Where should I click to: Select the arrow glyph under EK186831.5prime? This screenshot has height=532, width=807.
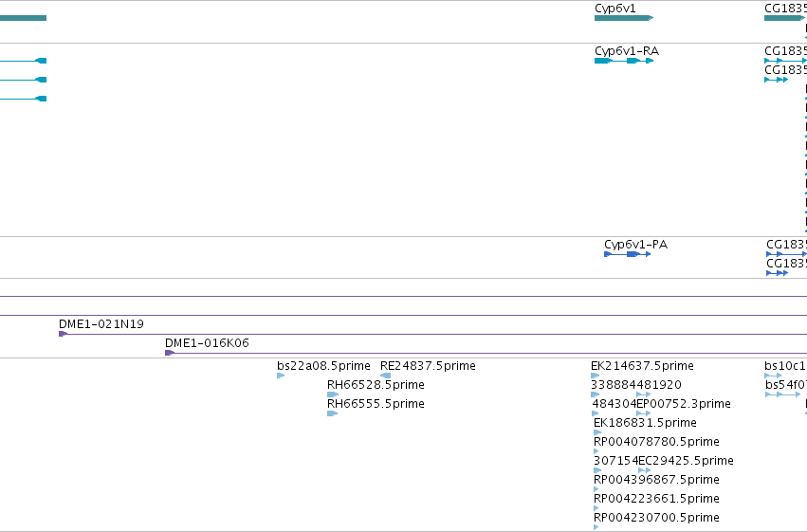[x=597, y=432]
